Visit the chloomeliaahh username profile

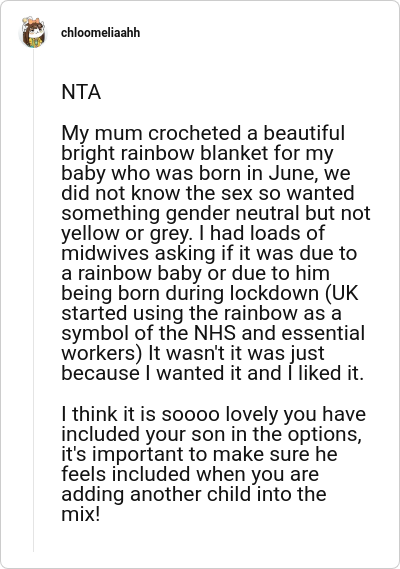pos(101,33)
